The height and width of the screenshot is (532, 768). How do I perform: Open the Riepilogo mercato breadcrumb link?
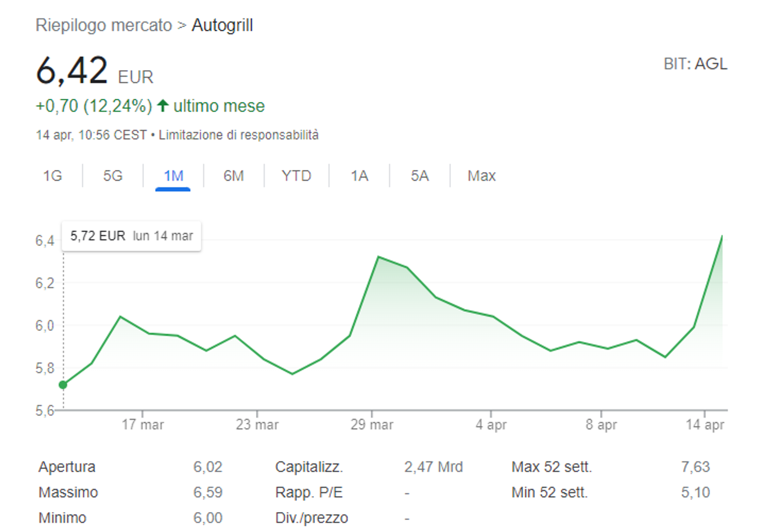(x=104, y=25)
